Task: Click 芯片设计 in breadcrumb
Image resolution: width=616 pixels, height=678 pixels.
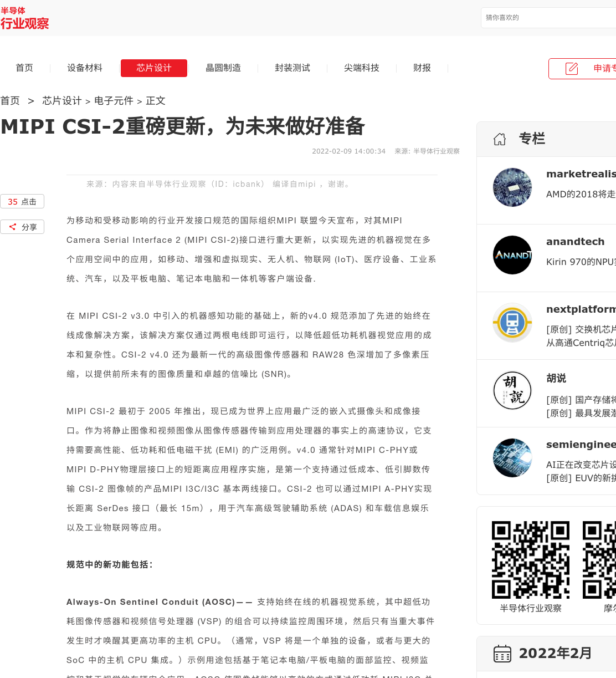Action: pyautogui.click(x=62, y=101)
